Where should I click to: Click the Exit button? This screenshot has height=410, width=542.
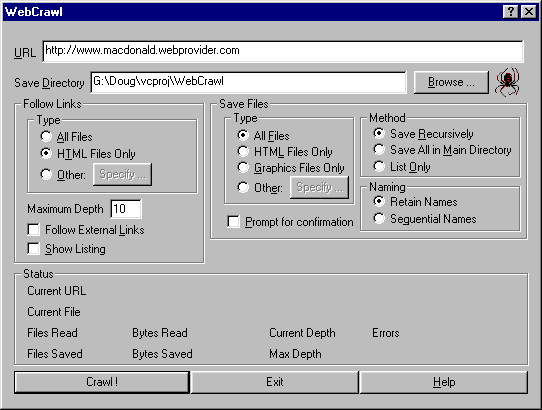(x=274, y=382)
